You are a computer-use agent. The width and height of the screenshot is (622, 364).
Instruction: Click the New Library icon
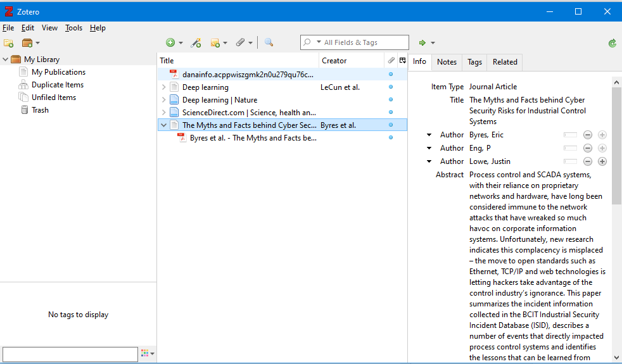[x=27, y=43]
